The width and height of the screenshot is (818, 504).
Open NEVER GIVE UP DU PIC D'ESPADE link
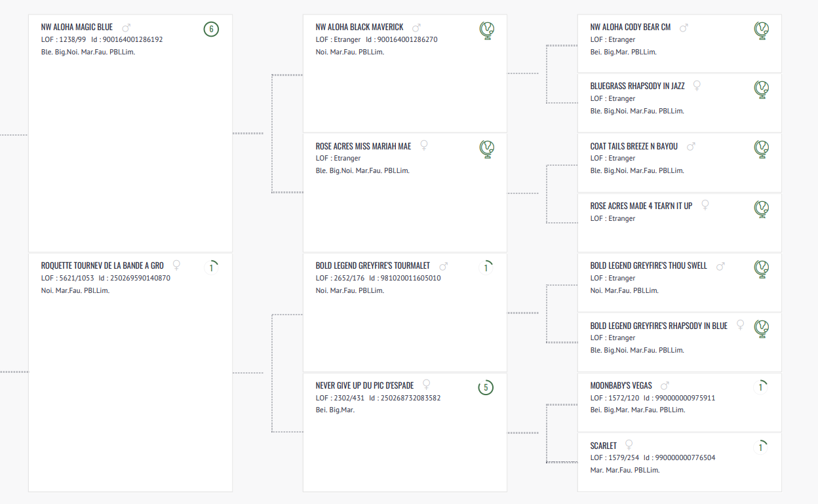click(x=364, y=385)
